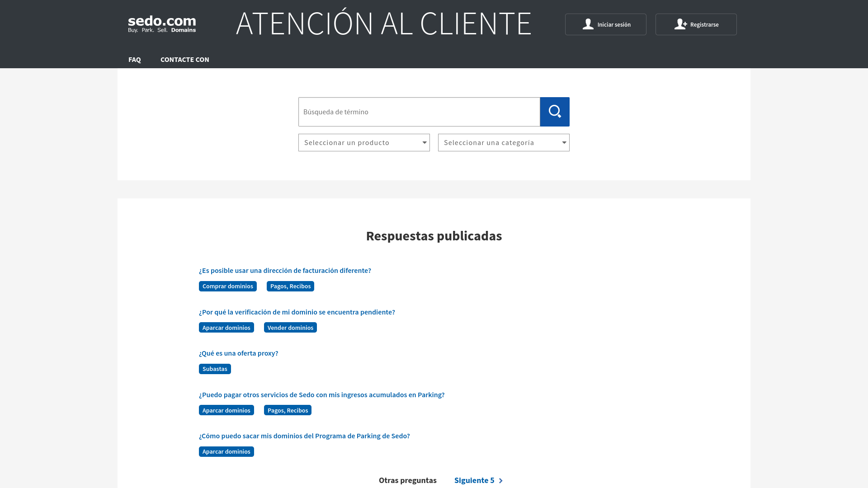This screenshot has height=488, width=868.
Task: Open question about dirección de facturación diferente
Action: (285, 270)
